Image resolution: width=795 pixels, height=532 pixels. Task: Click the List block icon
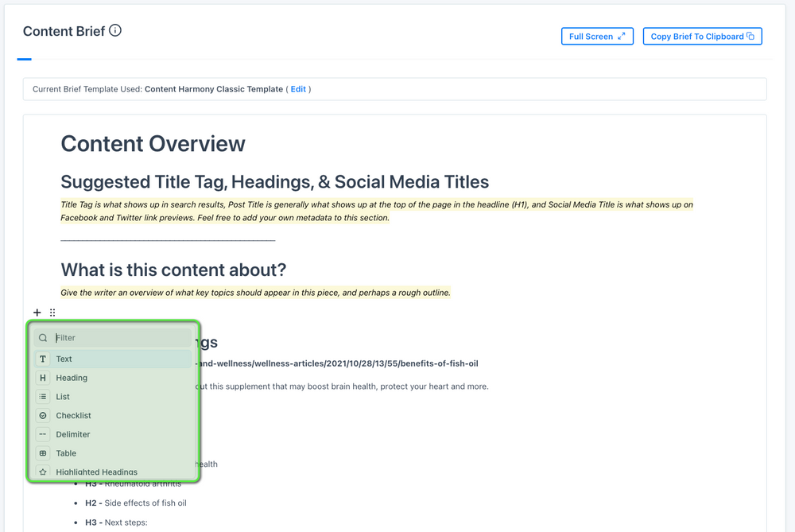click(x=43, y=397)
